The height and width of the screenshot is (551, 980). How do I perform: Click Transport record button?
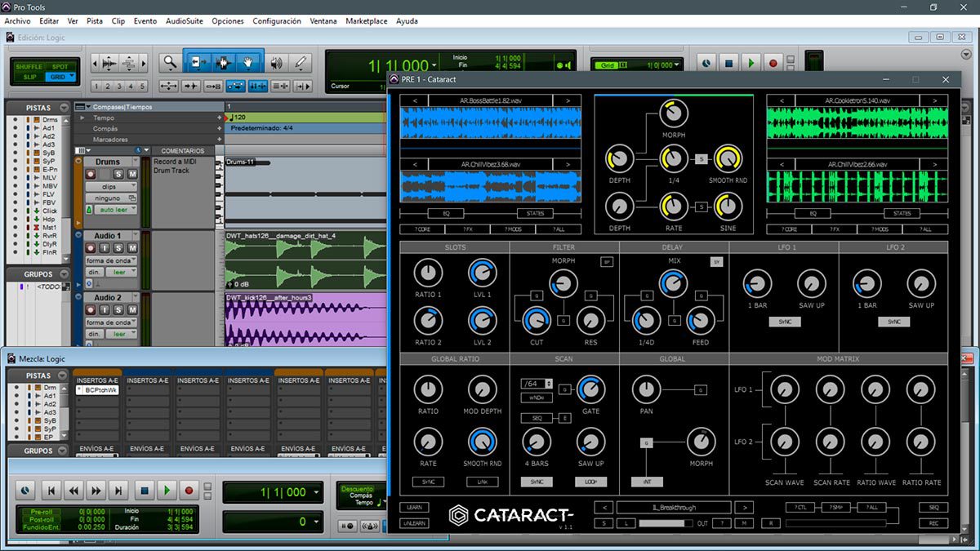tap(189, 491)
